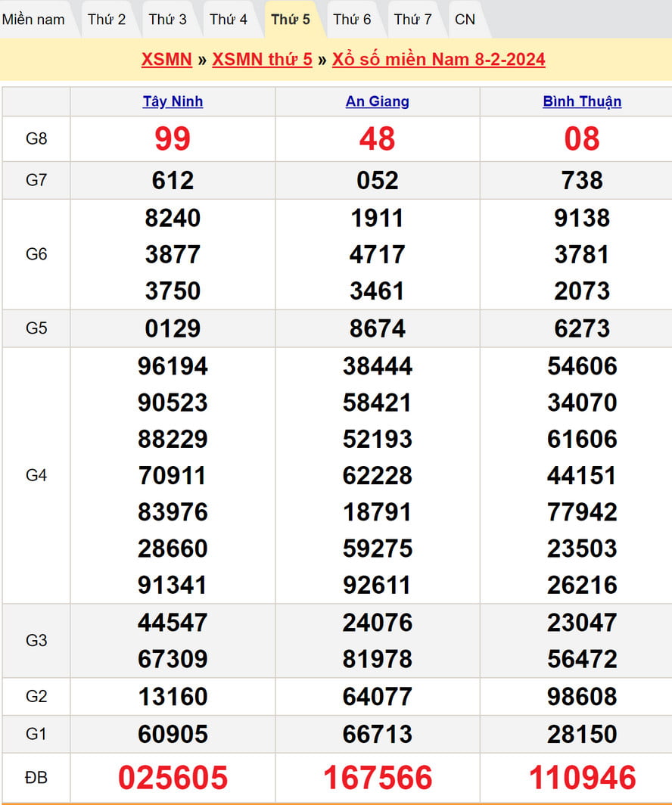Open the An Giang province link
672x805 pixels.
coord(378,101)
